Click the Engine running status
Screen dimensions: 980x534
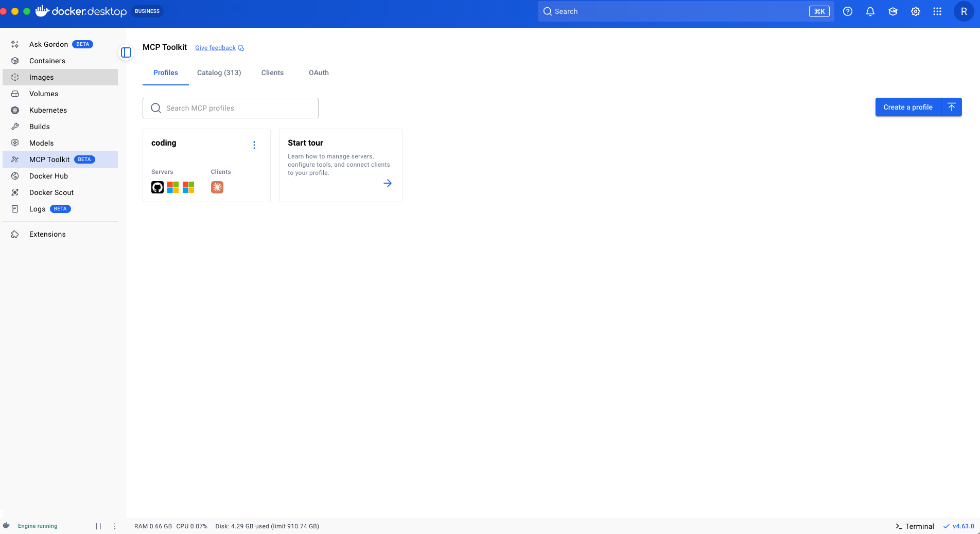pos(38,526)
